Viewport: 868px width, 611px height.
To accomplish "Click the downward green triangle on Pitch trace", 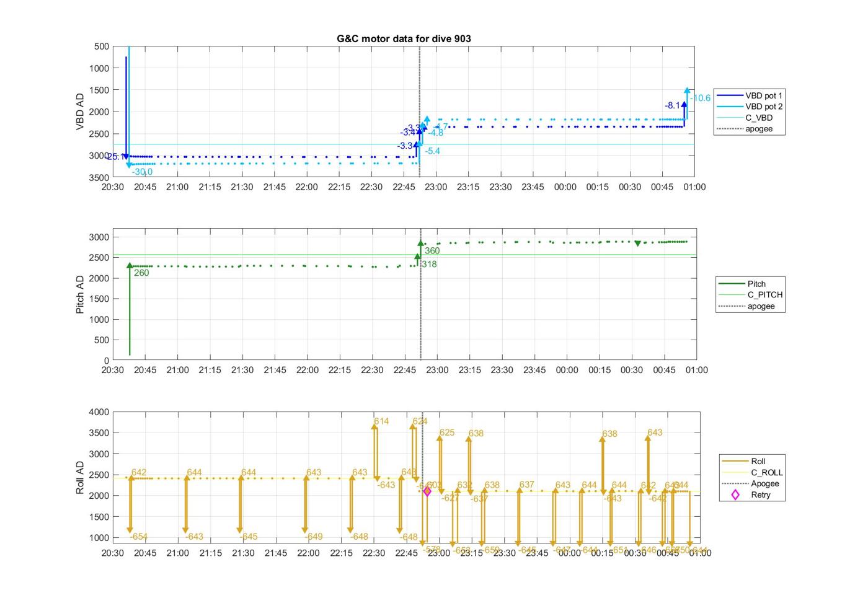I will pos(637,244).
